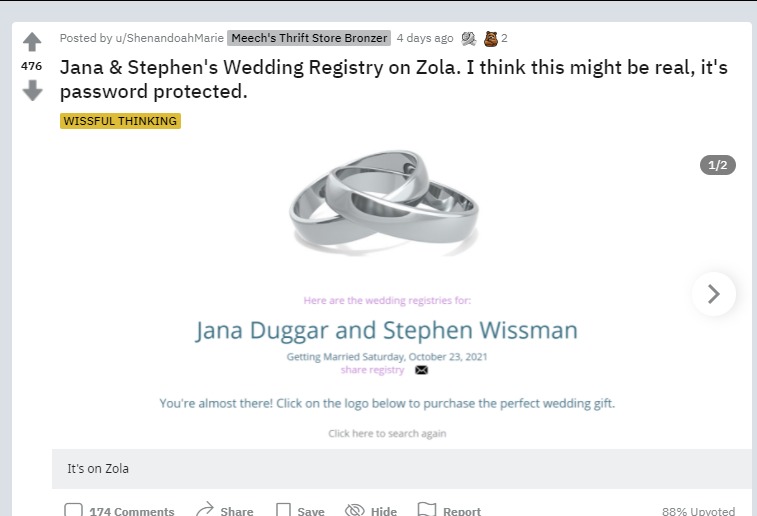Image resolution: width=757 pixels, height=516 pixels.
Task: Hide the post using the crossed-eye icon
Action: pos(354,510)
